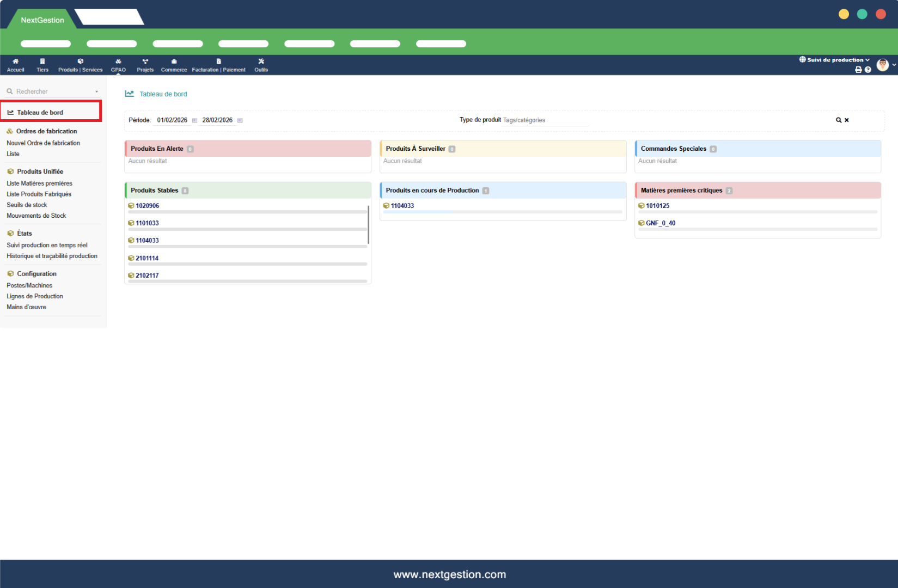Open calendar picker for start date
Image resolution: width=898 pixels, height=588 pixels.
click(x=194, y=120)
